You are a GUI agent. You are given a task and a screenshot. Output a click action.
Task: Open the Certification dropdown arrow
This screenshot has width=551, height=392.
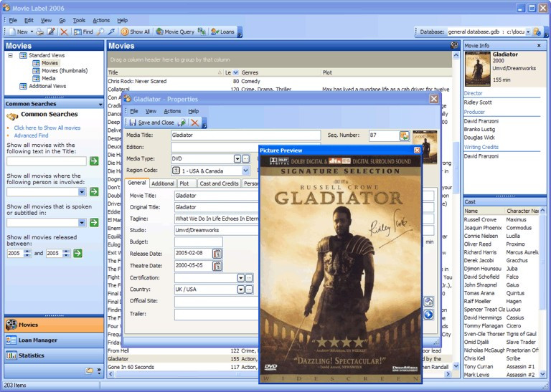240,278
